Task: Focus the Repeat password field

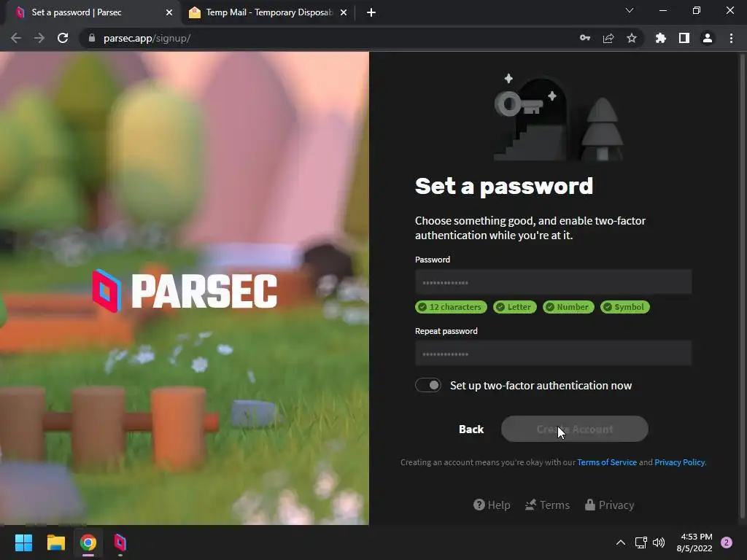Action: 553,354
